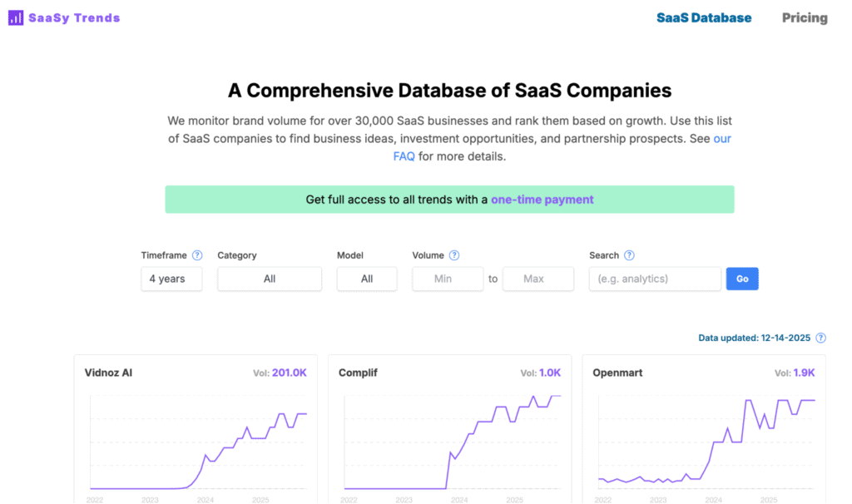Click the Vol 201.0K label on Vidnoz AI
852x504 pixels.
tap(280, 373)
